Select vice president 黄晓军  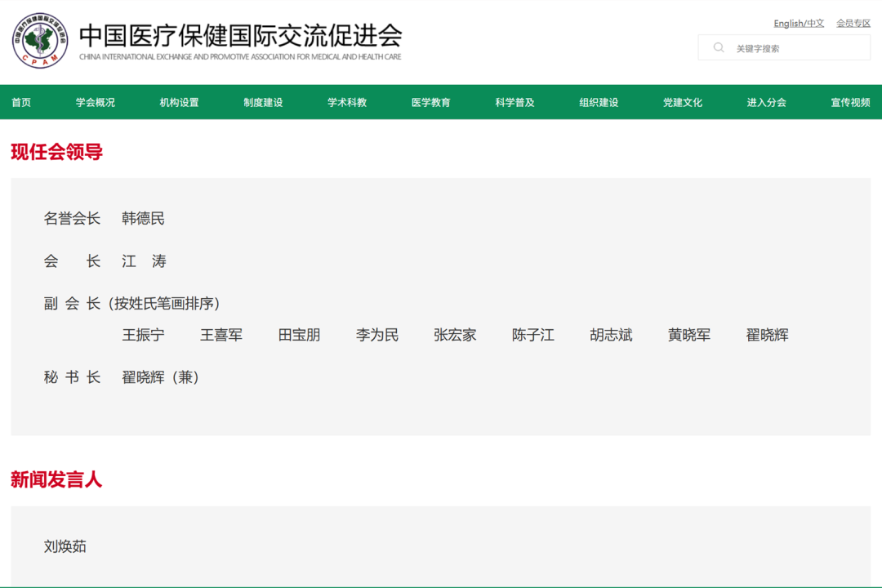click(689, 335)
